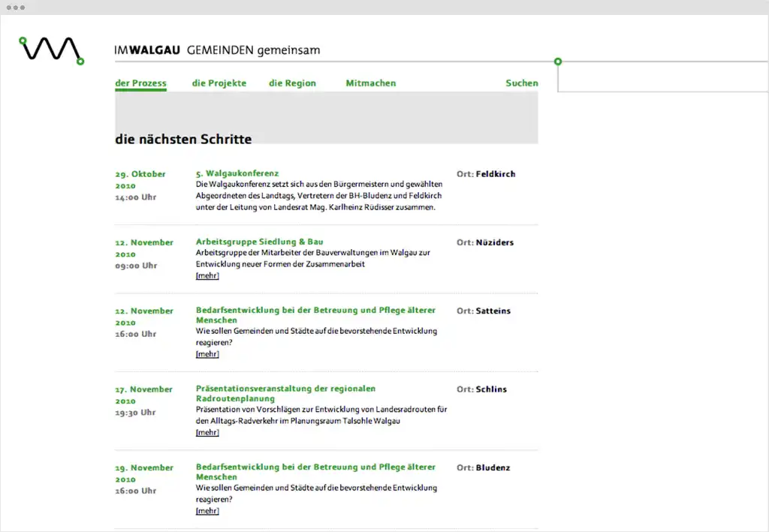The width and height of the screenshot is (769, 532).
Task: Click mehr under Arbeitsgruppe Siedlung & Bau
Action: pyautogui.click(x=207, y=275)
